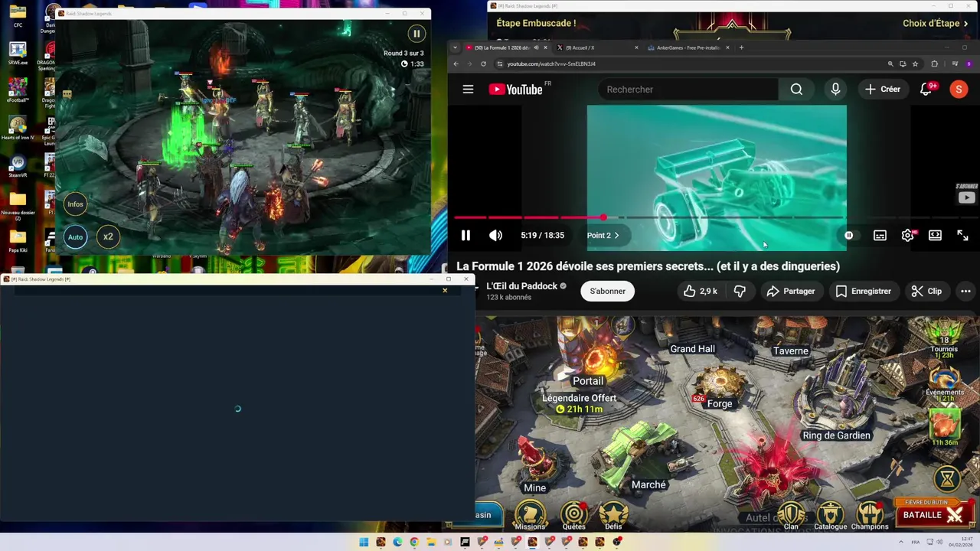Open Missions in the Raid bottom bar

click(530, 516)
